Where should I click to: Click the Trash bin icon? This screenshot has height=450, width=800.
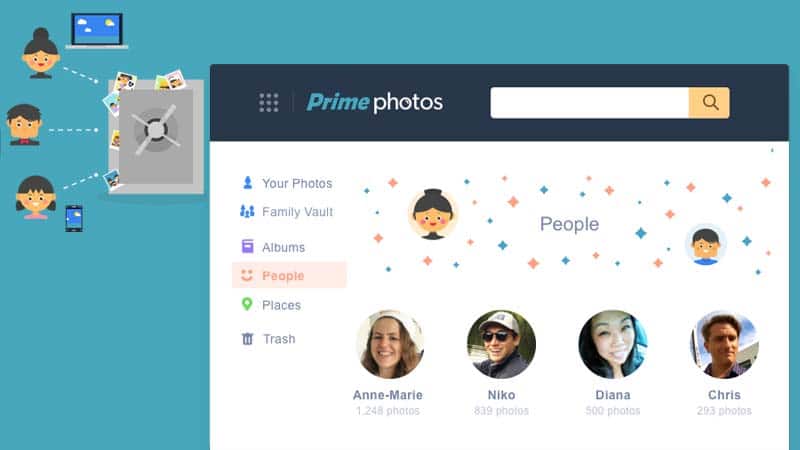pos(247,338)
